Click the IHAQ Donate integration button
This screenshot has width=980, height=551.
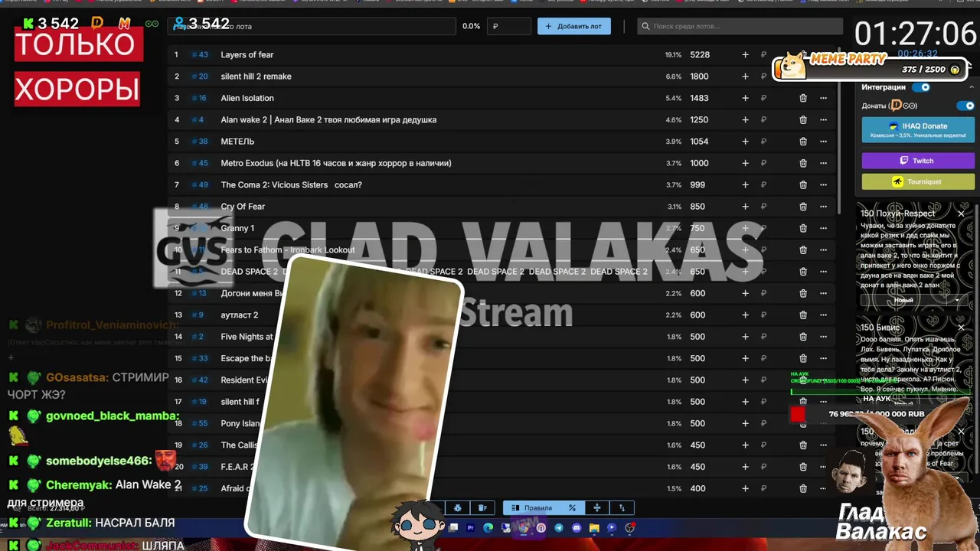coord(918,130)
